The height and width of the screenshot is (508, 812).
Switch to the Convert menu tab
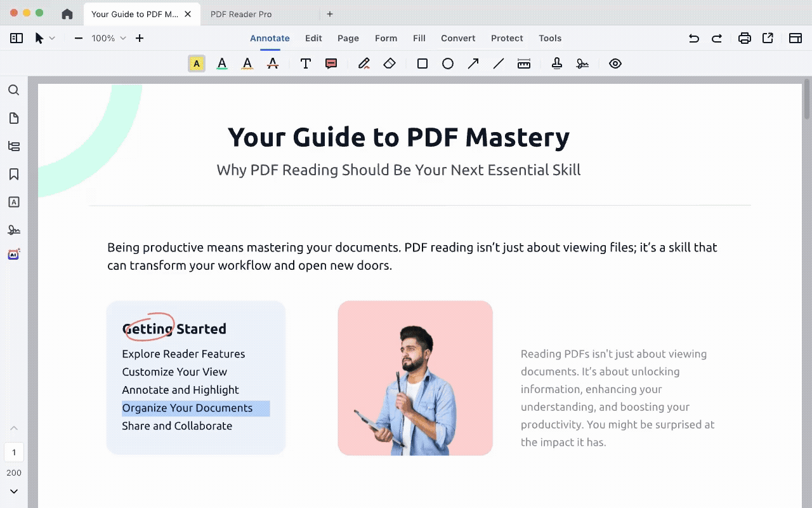point(458,38)
